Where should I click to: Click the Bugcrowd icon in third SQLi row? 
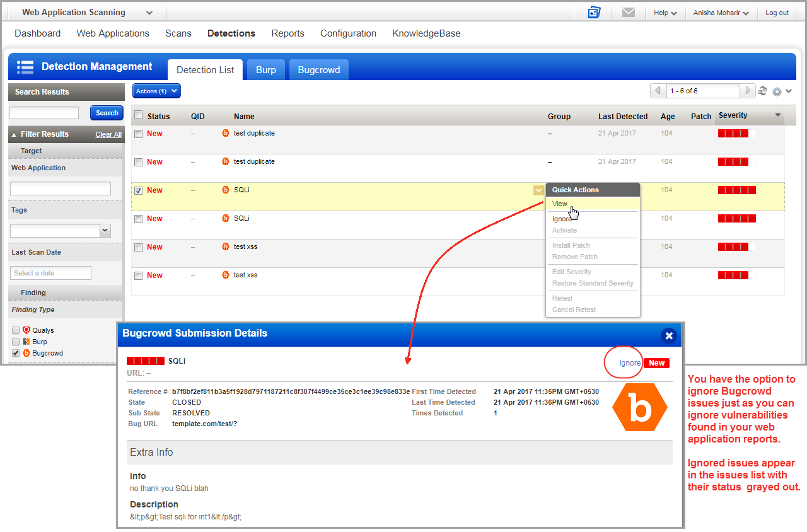(x=226, y=190)
